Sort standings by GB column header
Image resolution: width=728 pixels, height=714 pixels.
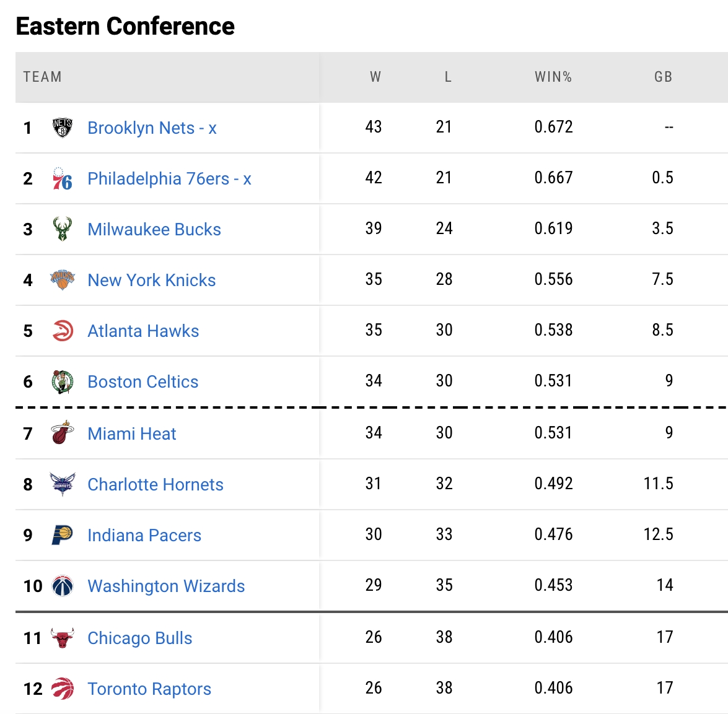663,77
